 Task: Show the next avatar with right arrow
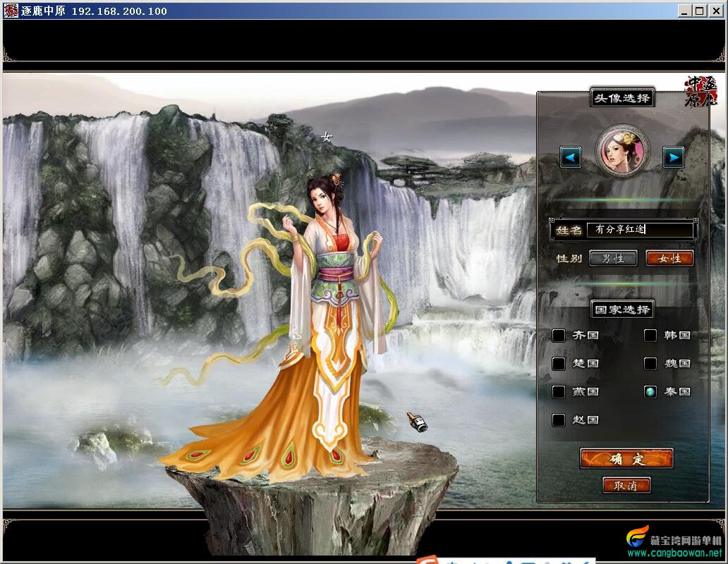click(x=673, y=157)
